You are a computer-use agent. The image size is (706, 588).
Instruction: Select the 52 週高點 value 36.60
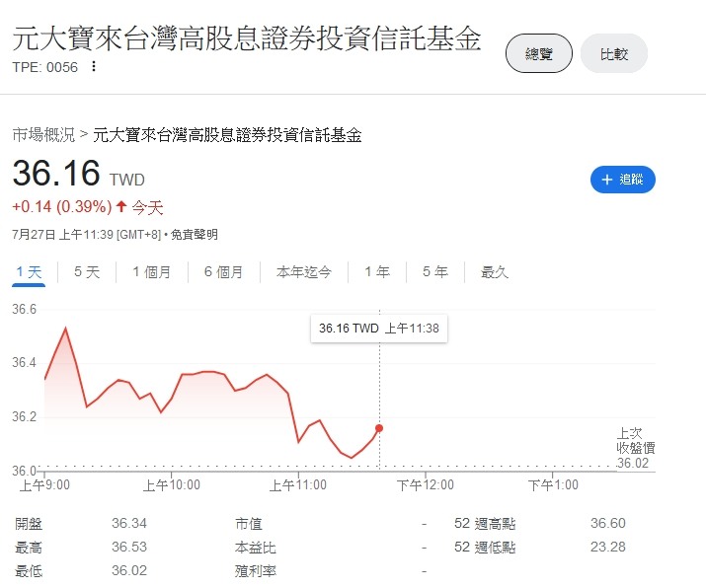(608, 523)
